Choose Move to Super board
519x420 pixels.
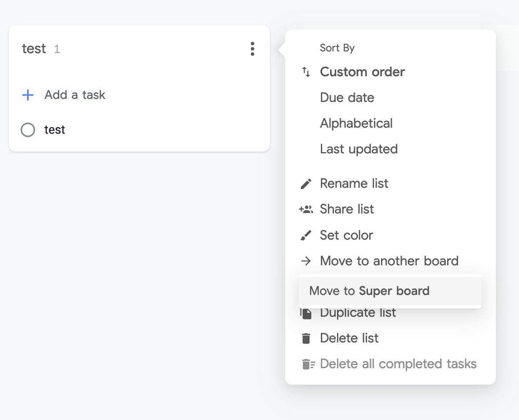(369, 291)
